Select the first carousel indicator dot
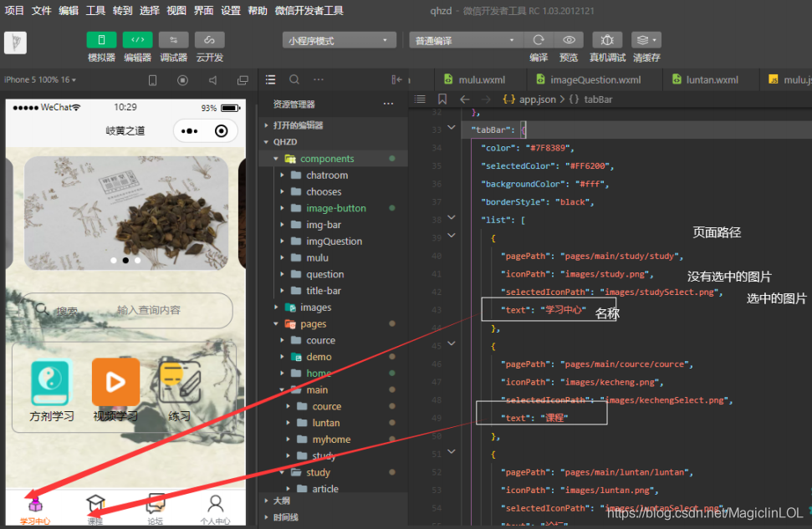812x529 pixels. [114, 260]
